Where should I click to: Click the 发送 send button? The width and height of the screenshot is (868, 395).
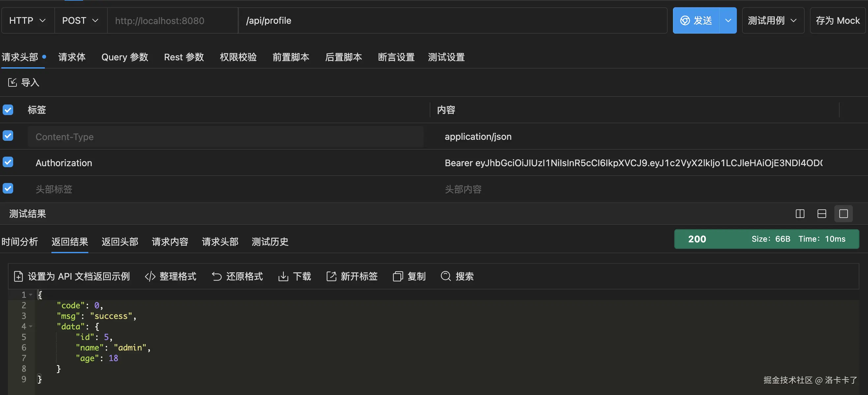coord(696,20)
